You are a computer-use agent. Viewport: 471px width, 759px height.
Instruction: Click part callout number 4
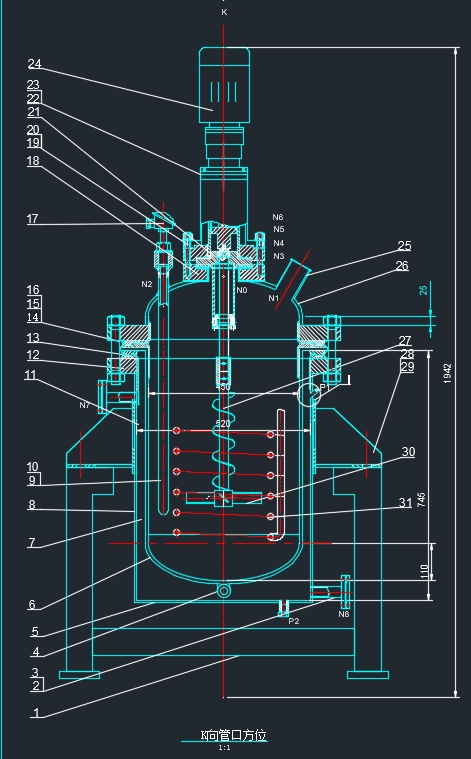[36, 652]
